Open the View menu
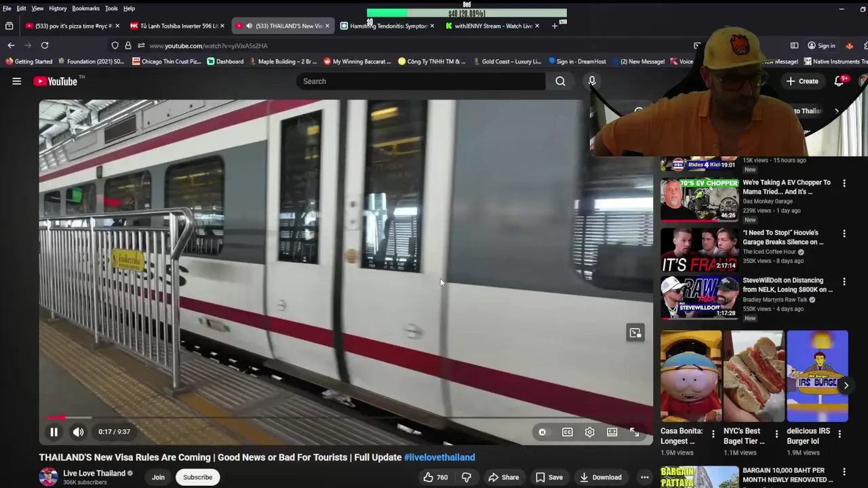The image size is (868, 488). pyautogui.click(x=37, y=8)
